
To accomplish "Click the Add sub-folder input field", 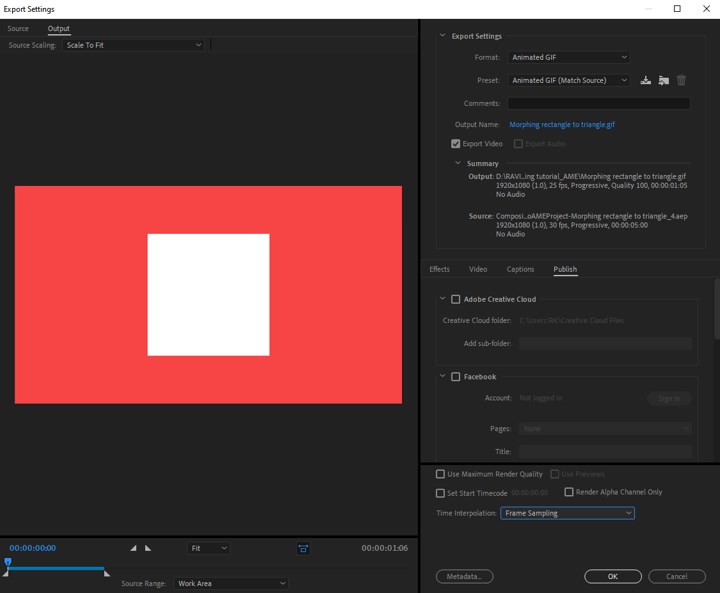I will click(605, 343).
